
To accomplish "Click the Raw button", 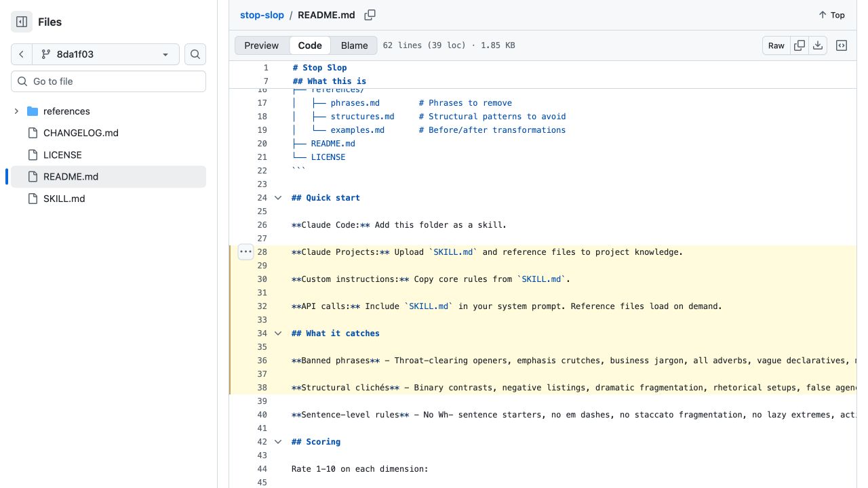I will (x=776, y=45).
